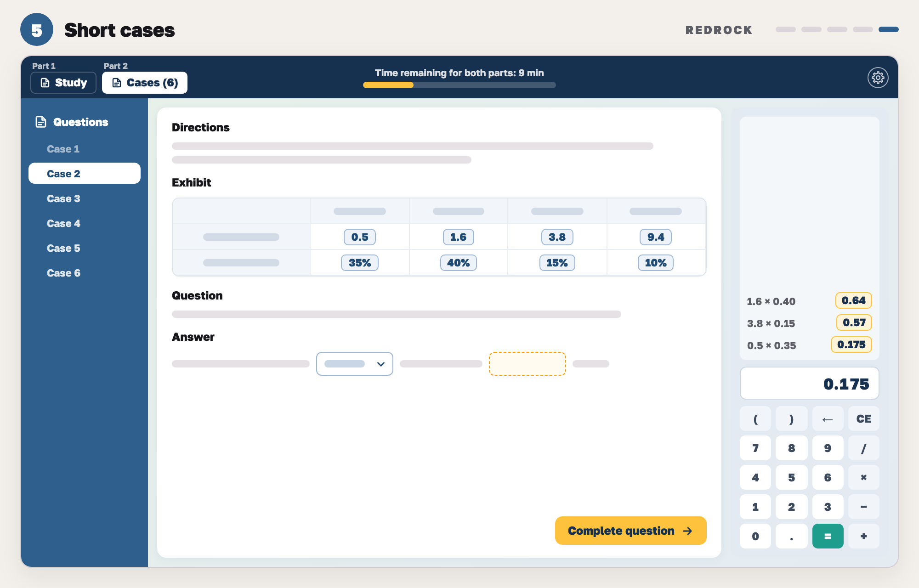Viewport: 919px width, 588px height.
Task: Click the decimal point key
Action: [x=791, y=536]
